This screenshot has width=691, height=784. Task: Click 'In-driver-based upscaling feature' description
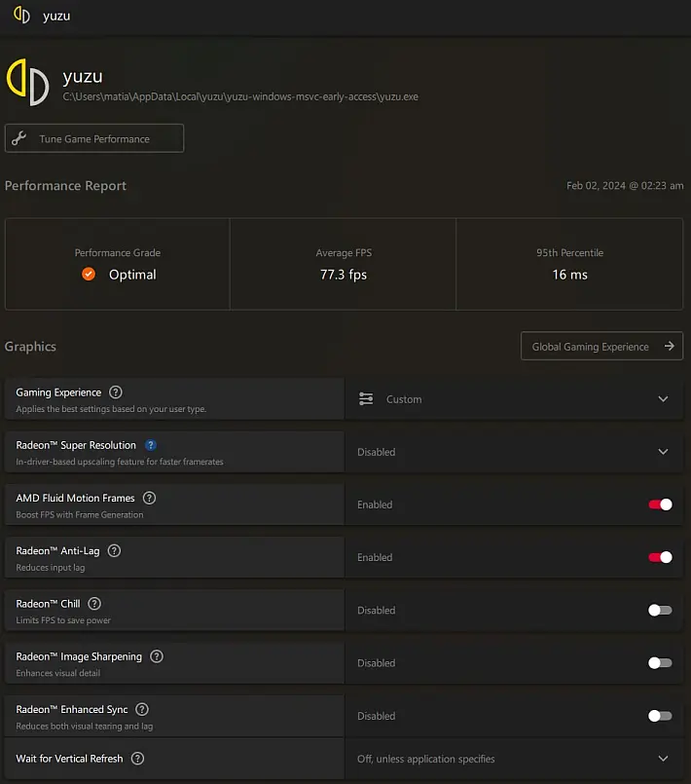point(120,462)
